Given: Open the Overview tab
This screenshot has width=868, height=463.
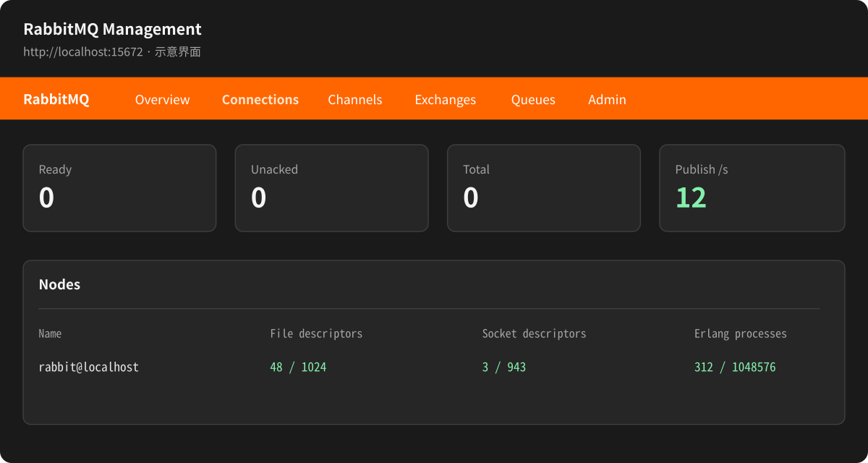Looking at the screenshot, I should (162, 100).
